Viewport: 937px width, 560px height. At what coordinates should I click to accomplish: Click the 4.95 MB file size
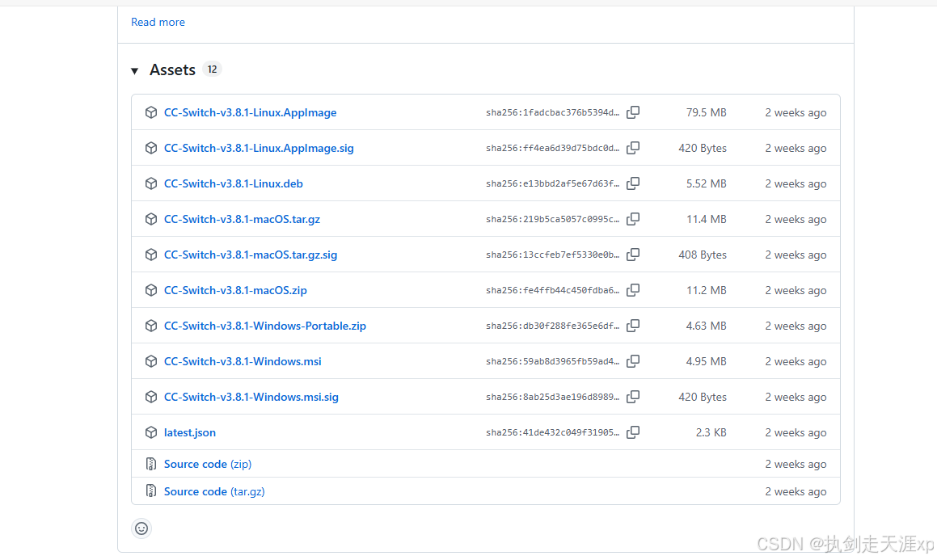707,361
